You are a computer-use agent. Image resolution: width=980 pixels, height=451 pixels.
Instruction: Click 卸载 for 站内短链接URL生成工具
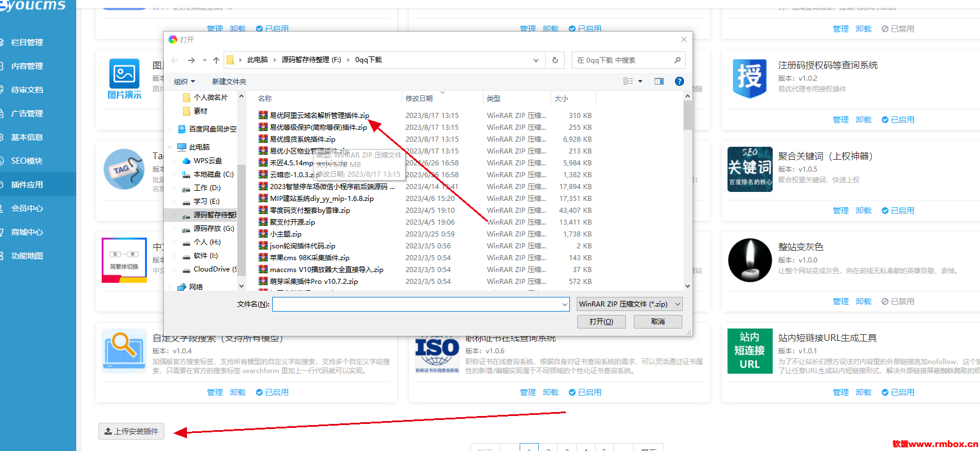[x=864, y=392]
